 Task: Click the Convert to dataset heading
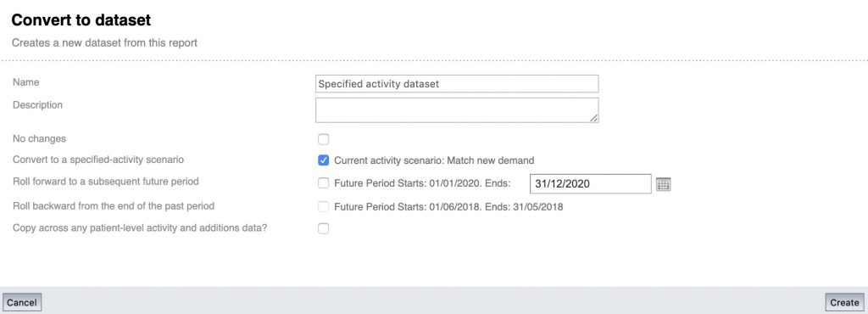point(81,20)
